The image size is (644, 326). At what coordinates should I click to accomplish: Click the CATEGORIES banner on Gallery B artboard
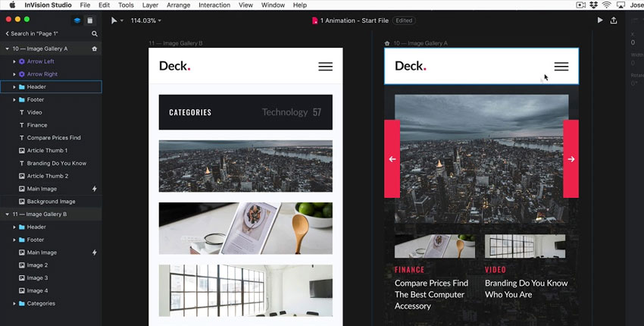[x=245, y=112]
